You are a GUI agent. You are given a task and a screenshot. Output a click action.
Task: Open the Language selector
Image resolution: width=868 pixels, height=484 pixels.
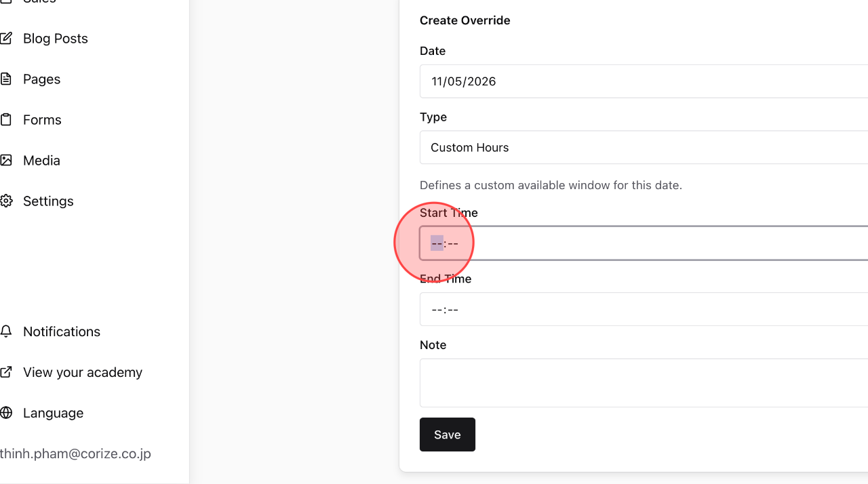(53, 413)
